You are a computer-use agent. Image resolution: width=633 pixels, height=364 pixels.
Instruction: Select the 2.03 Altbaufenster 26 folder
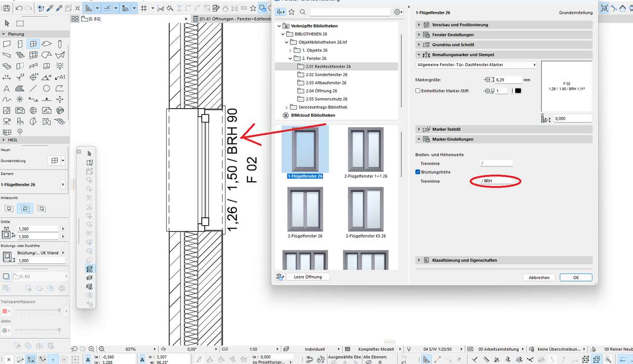(x=326, y=82)
